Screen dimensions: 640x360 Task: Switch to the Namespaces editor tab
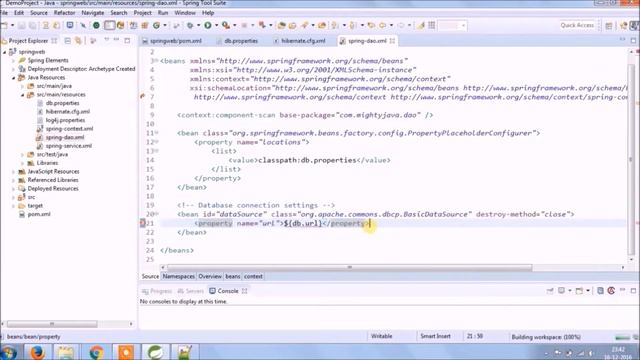click(179, 276)
